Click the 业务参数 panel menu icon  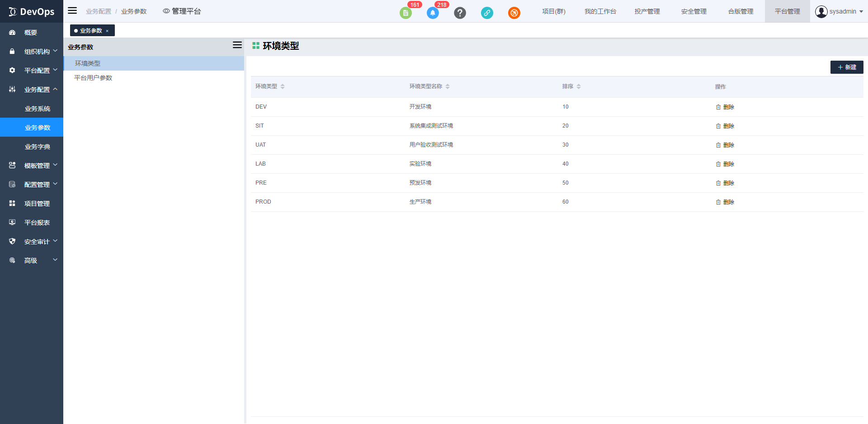[x=237, y=45]
